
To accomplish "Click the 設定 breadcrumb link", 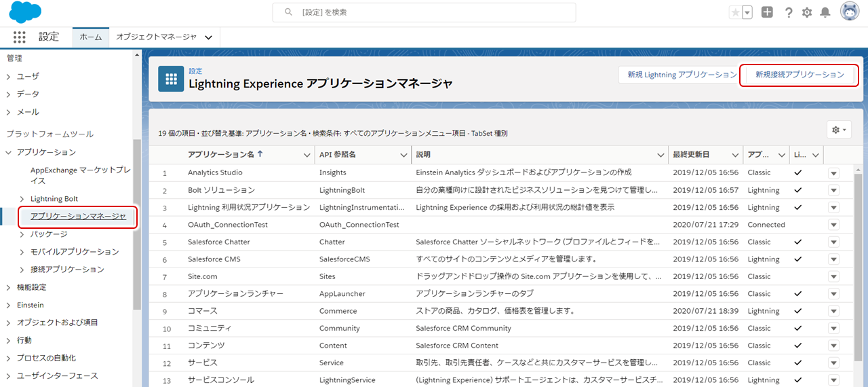I will [195, 71].
